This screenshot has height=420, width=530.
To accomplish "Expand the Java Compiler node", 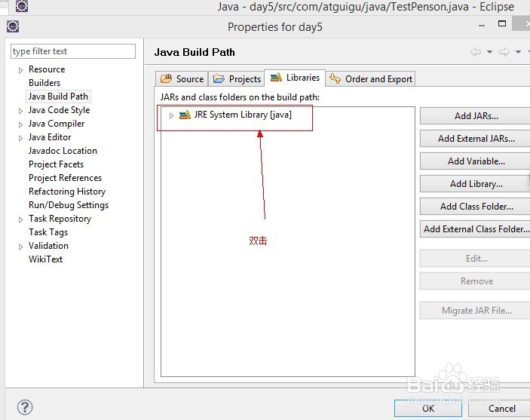I will pyautogui.click(x=20, y=124).
